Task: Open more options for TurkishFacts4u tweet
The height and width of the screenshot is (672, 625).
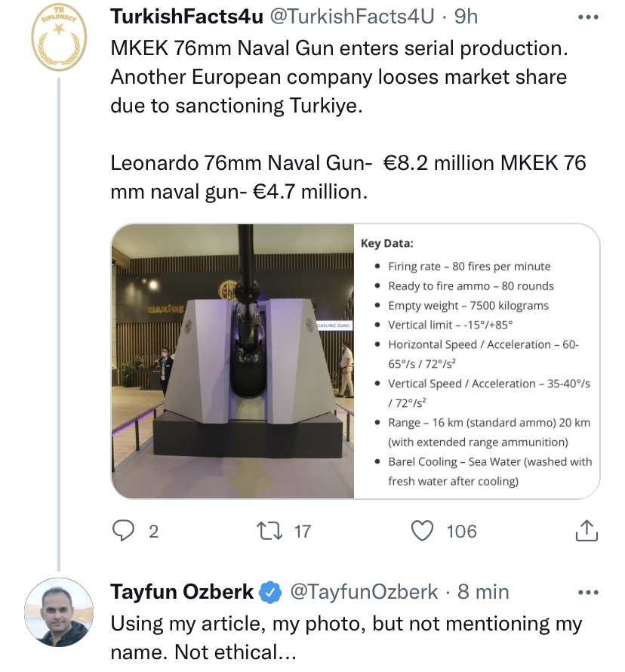Action: click(x=587, y=16)
